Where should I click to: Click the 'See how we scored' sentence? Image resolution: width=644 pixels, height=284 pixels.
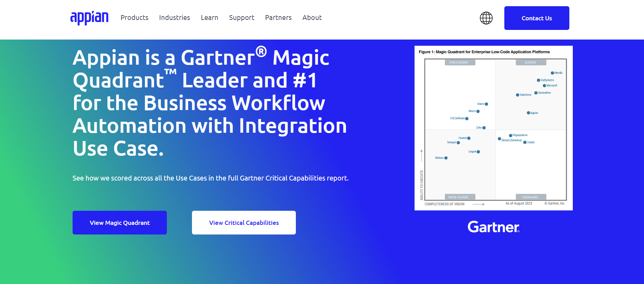click(211, 178)
